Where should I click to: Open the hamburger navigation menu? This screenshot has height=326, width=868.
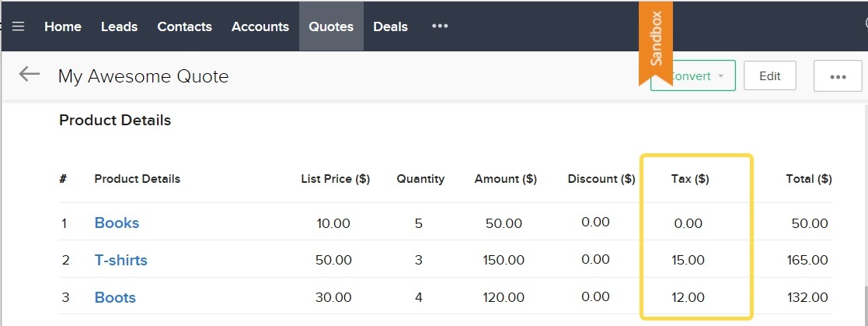pyautogui.click(x=19, y=26)
